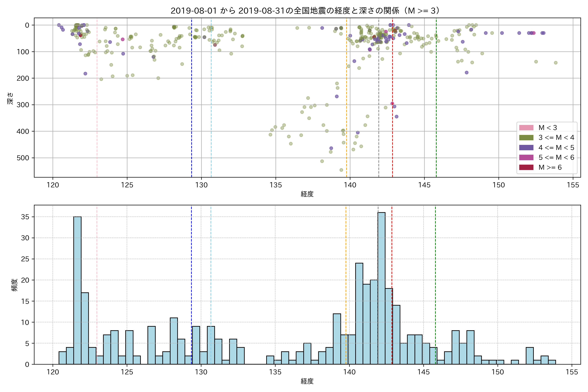Click the 経度 x-axis label under histogram
Screen dimensions: 588x392
[307, 381]
